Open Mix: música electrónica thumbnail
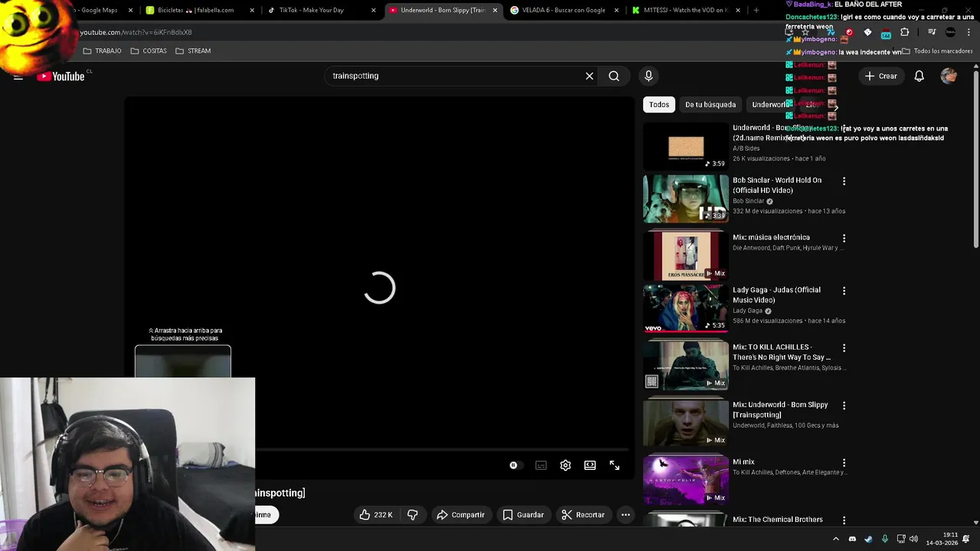 tap(686, 256)
